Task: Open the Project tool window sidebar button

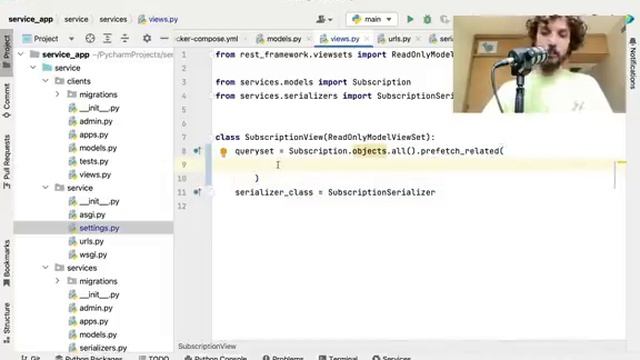Action: tap(7, 52)
